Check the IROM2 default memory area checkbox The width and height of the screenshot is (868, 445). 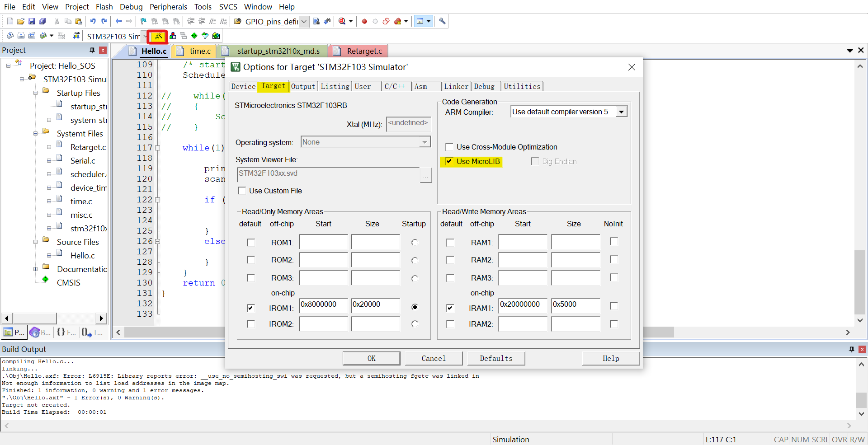tap(251, 324)
